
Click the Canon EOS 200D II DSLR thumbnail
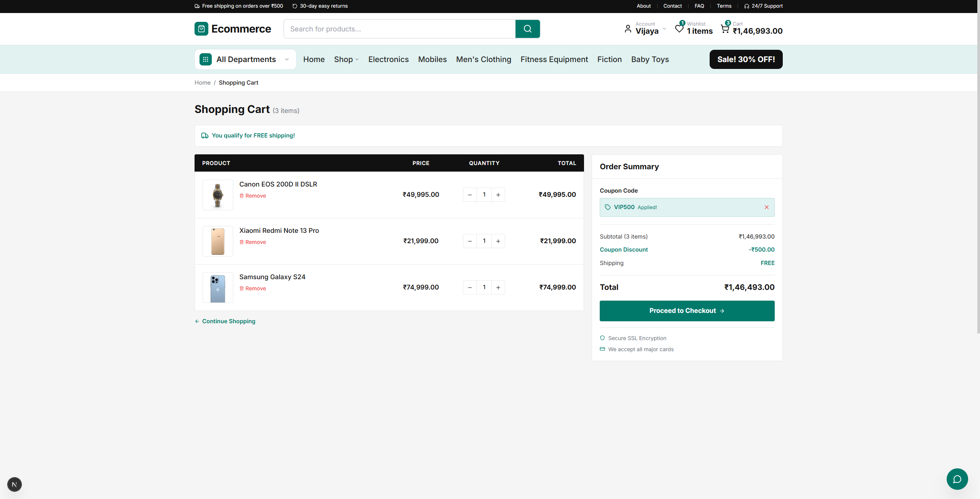click(218, 195)
